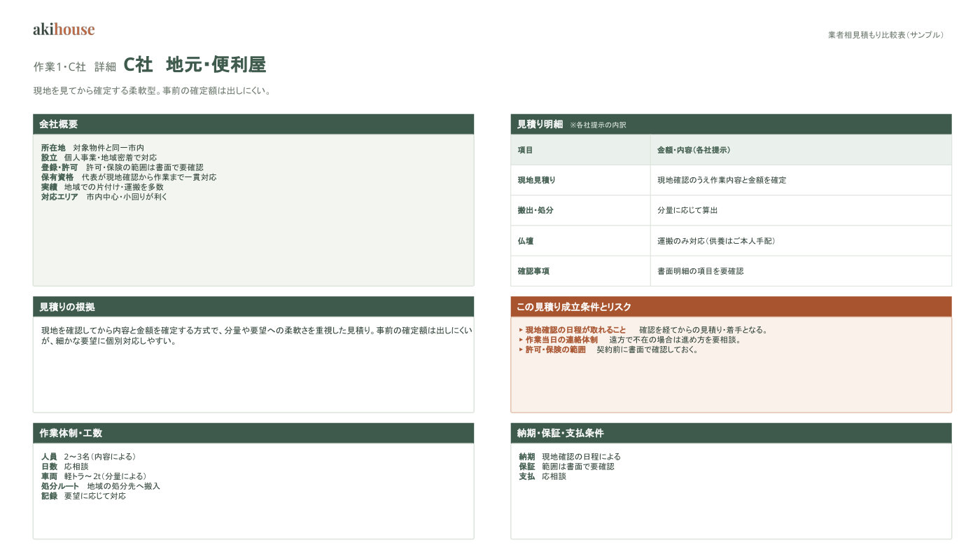Click the 車両 軽トラ〜2t row
980x552 pixels.
[x=94, y=476]
